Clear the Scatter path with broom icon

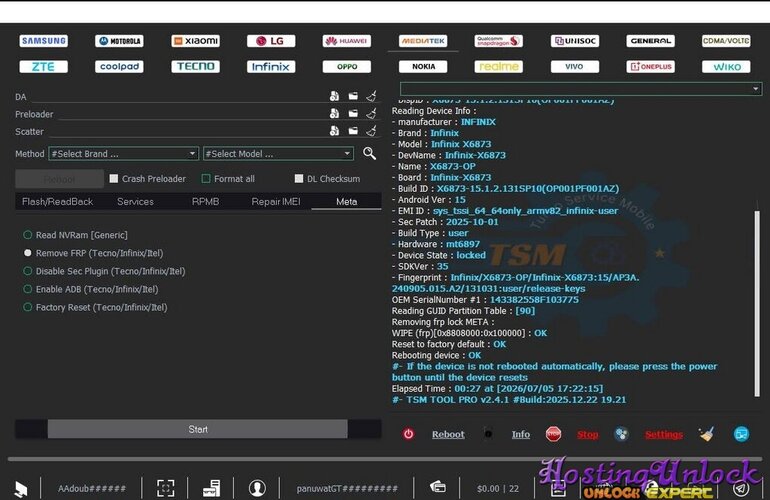[x=371, y=131]
